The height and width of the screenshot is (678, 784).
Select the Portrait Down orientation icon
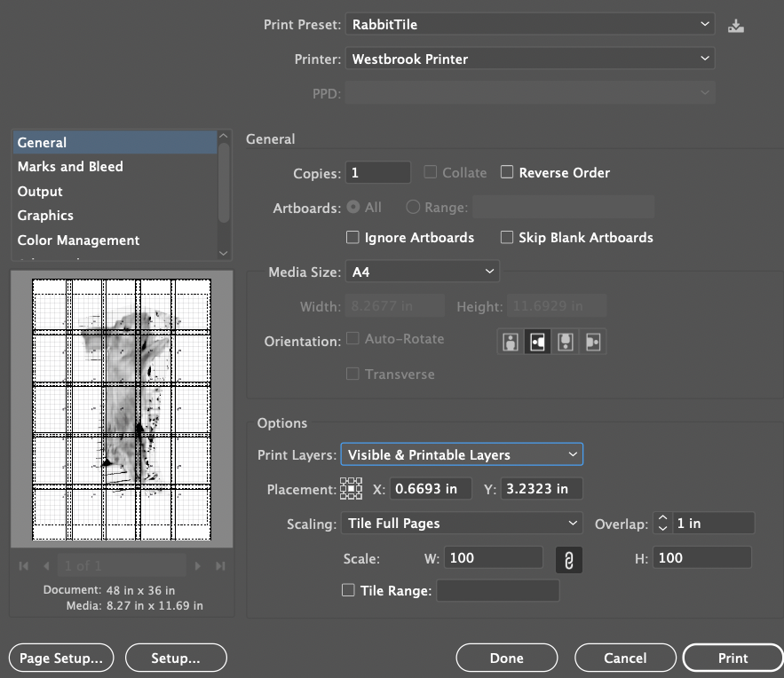coord(565,342)
